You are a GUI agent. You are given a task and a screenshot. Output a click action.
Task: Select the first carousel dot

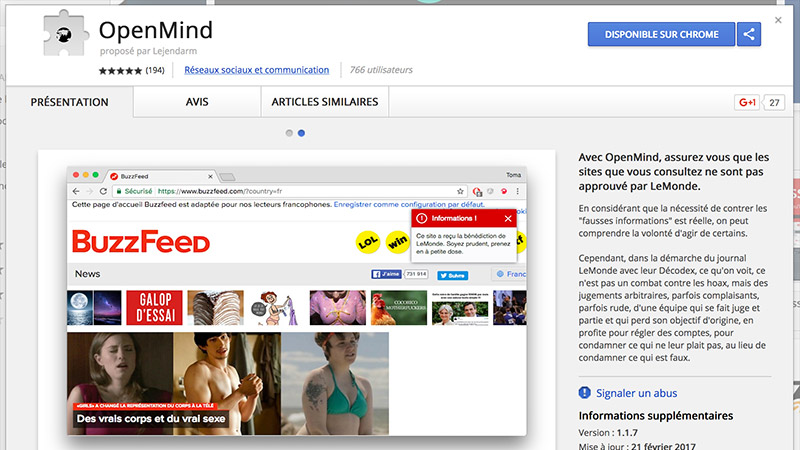[289, 133]
